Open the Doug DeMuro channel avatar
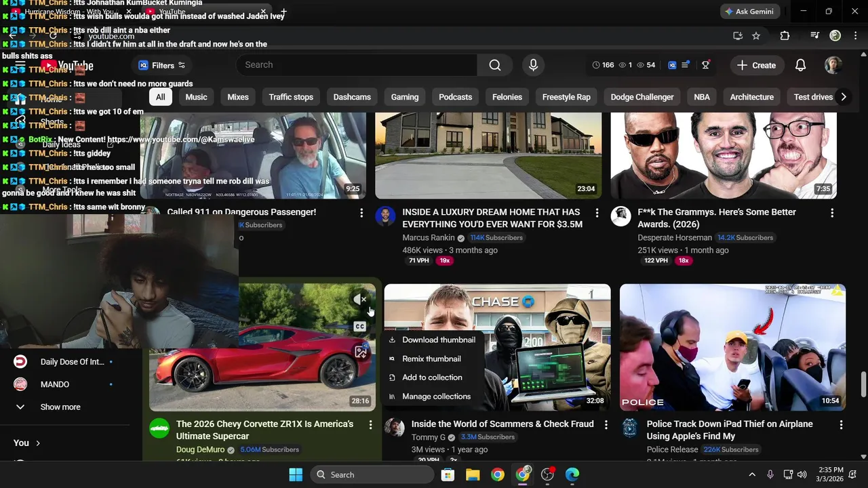 pyautogui.click(x=159, y=428)
